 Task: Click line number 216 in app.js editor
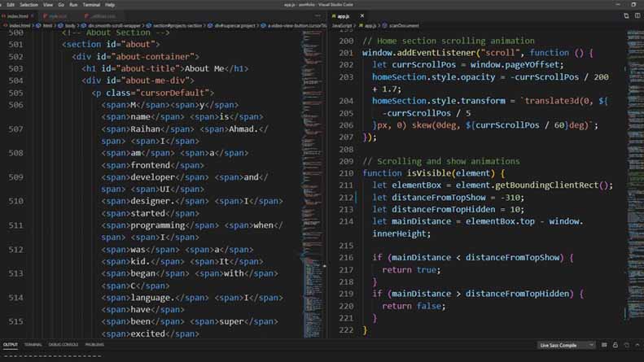(x=346, y=258)
